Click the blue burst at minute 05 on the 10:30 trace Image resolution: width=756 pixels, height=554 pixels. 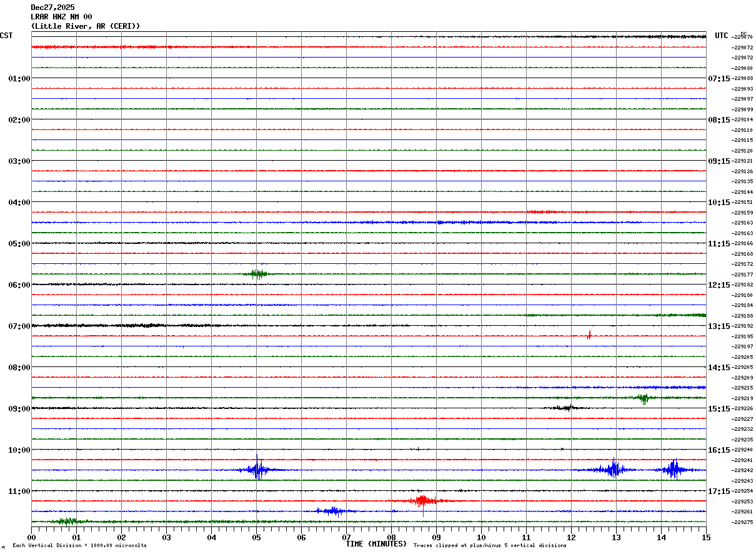pos(257,469)
